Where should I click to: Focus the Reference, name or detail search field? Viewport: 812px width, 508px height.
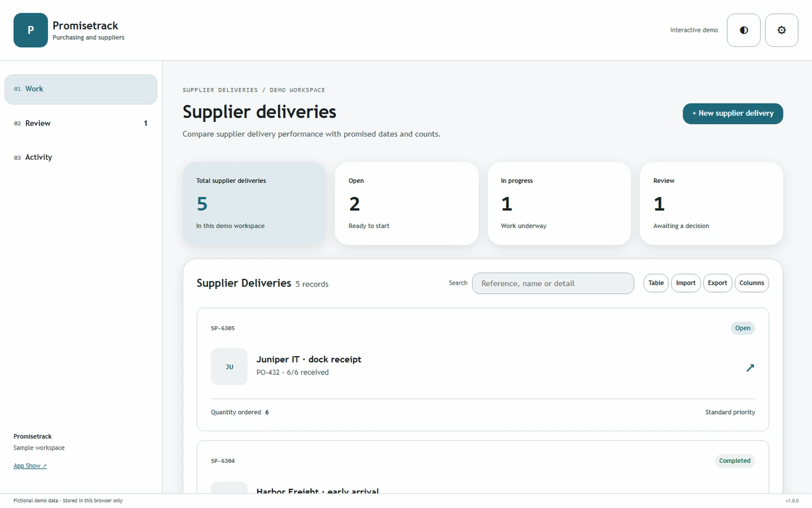(x=553, y=283)
